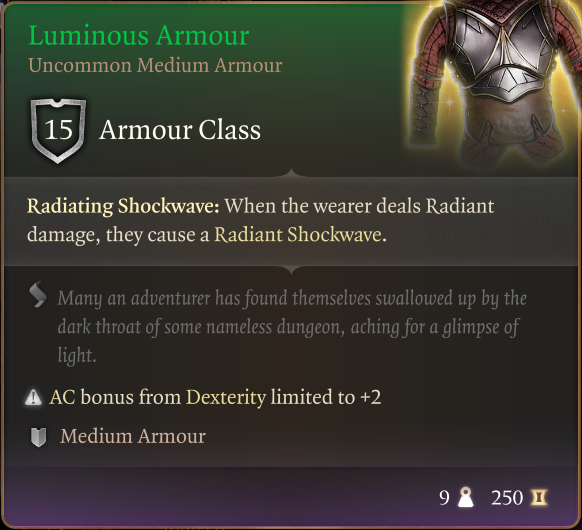
Task: Click the weight icon next to 9
Action: click(465, 497)
